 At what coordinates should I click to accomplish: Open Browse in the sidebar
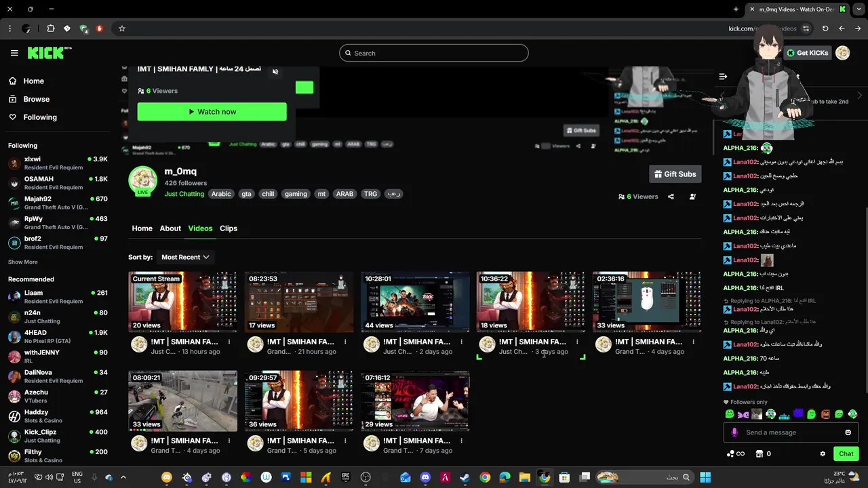pos(29,99)
